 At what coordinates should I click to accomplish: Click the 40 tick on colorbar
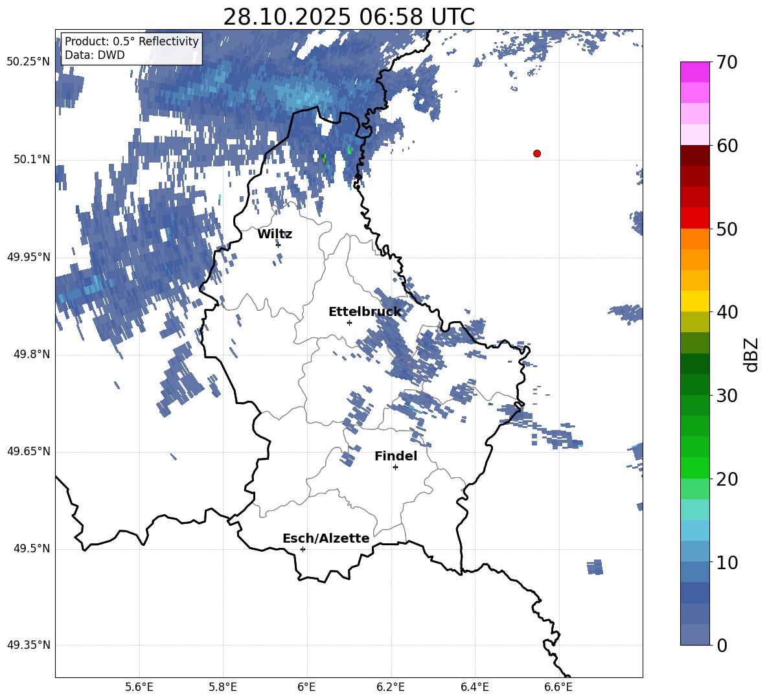point(726,312)
